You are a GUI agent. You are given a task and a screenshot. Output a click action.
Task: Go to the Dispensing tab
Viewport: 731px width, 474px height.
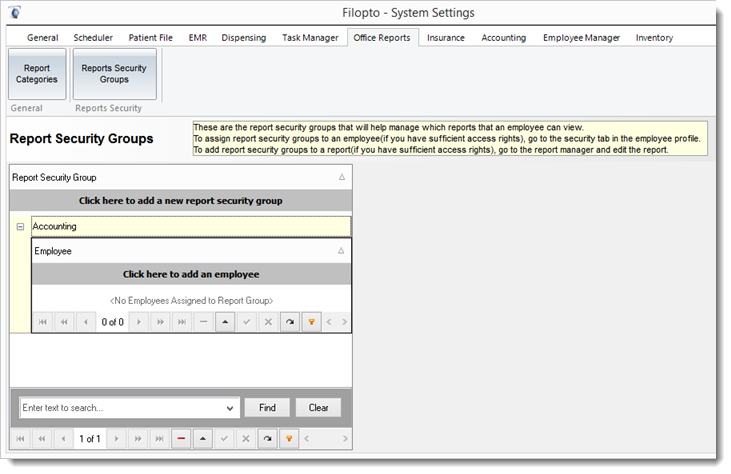pos(243,38)
